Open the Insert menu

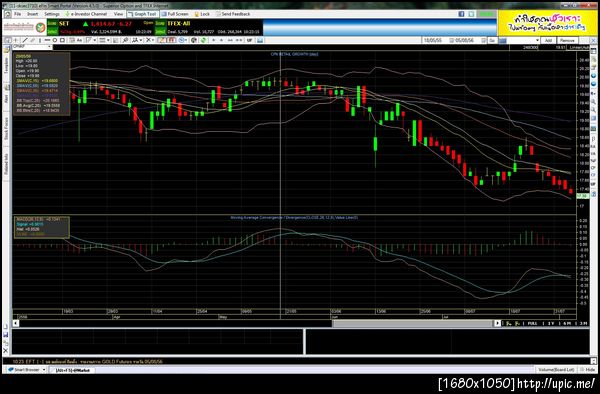(33, 14)
